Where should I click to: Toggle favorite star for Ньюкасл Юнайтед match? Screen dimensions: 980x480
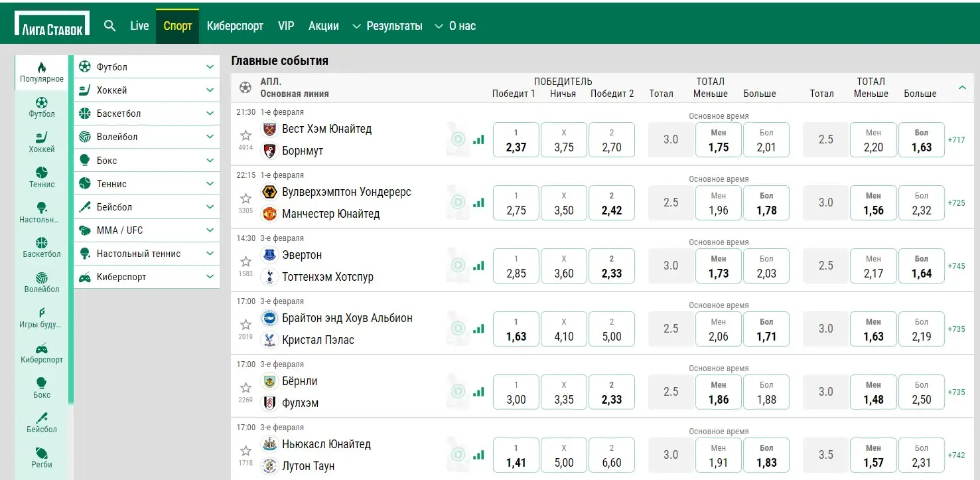(x=246, y=451)
